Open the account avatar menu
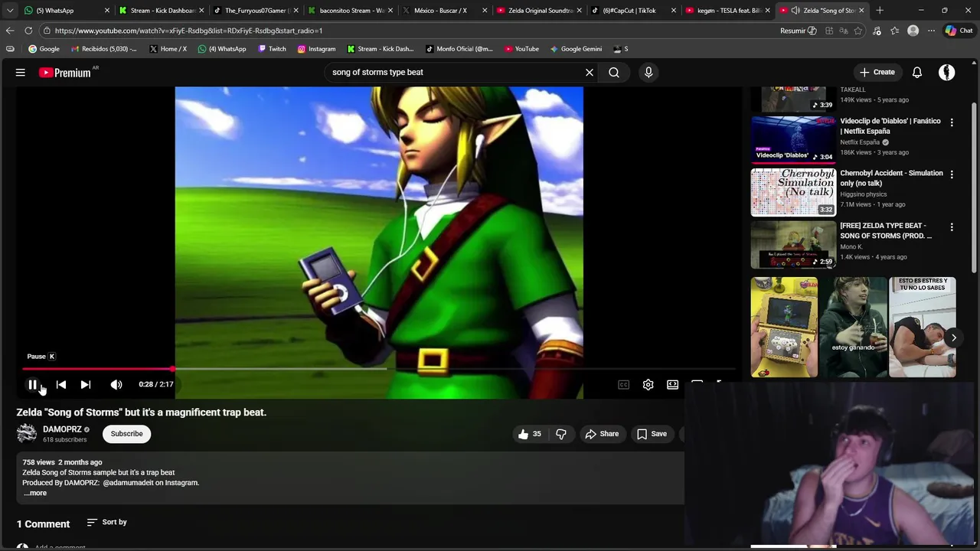The image size is (980, 551). [947, 72]
